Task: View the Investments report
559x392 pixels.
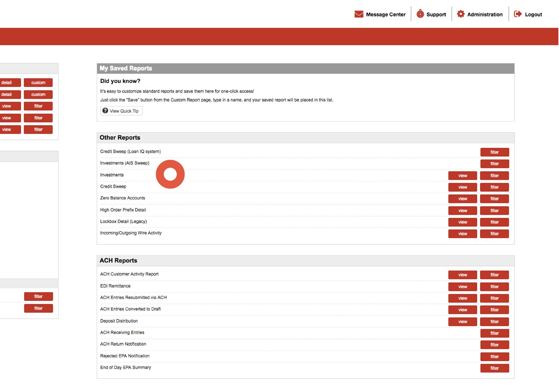Action: pyautogui.click(x=462, y=175)
